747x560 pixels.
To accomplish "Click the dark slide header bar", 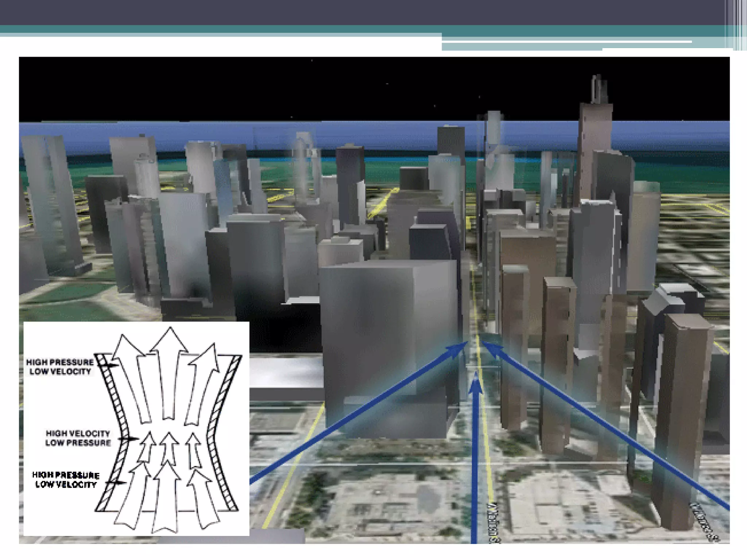I will [x=365, y=12].
